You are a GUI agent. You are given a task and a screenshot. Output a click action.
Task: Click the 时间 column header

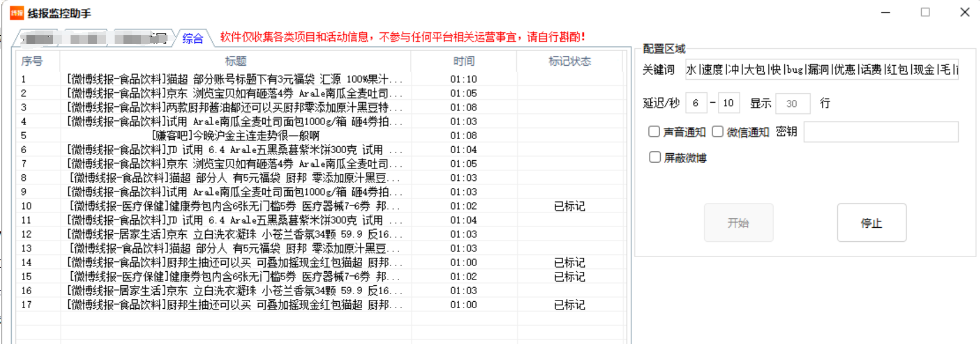point(463,61)
